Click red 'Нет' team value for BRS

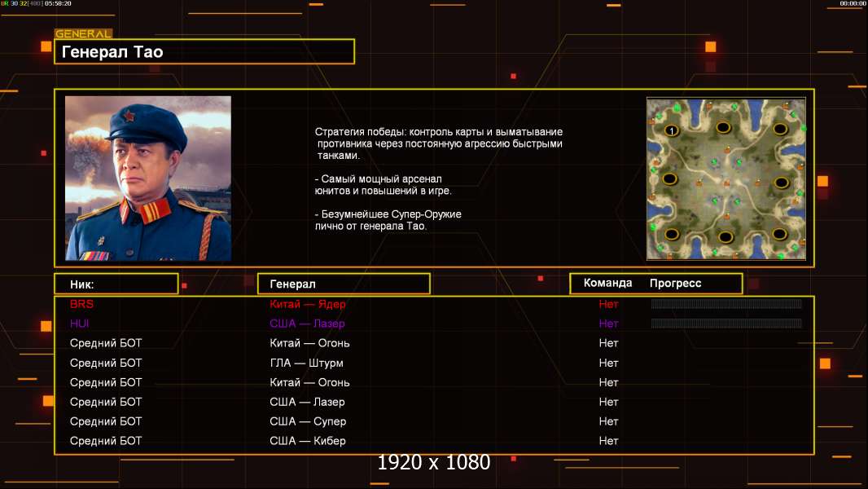608,303
